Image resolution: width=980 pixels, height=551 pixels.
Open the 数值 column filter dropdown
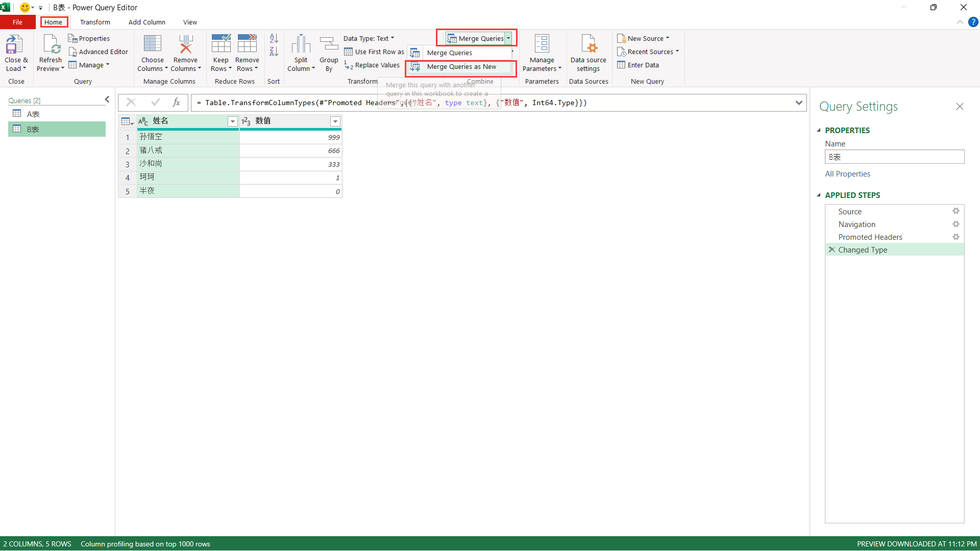[335, 121]
